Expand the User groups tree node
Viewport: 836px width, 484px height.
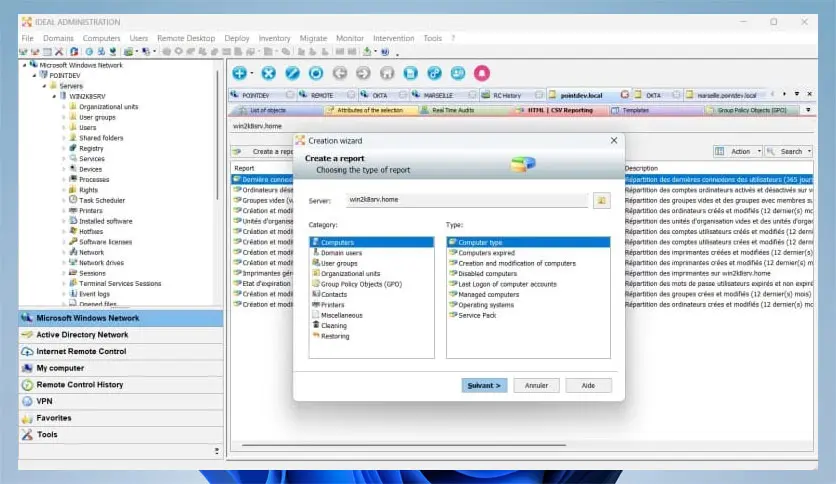(x=64, y=117)
